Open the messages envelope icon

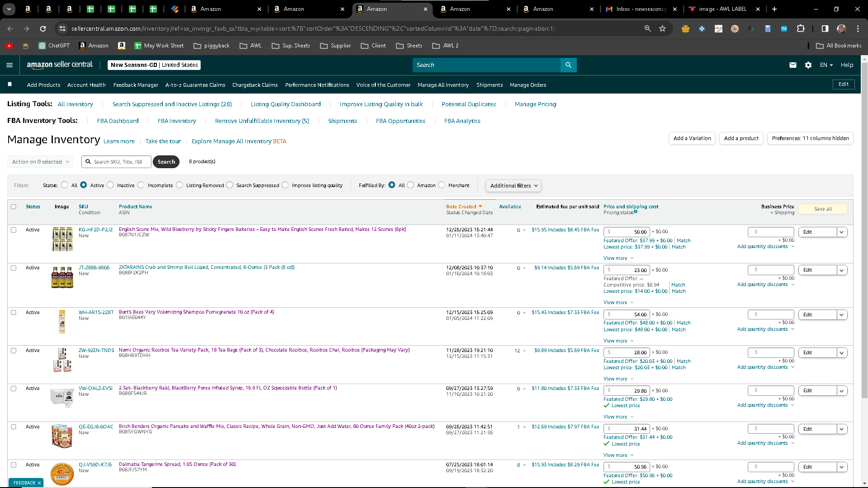(x=793, y=65)
